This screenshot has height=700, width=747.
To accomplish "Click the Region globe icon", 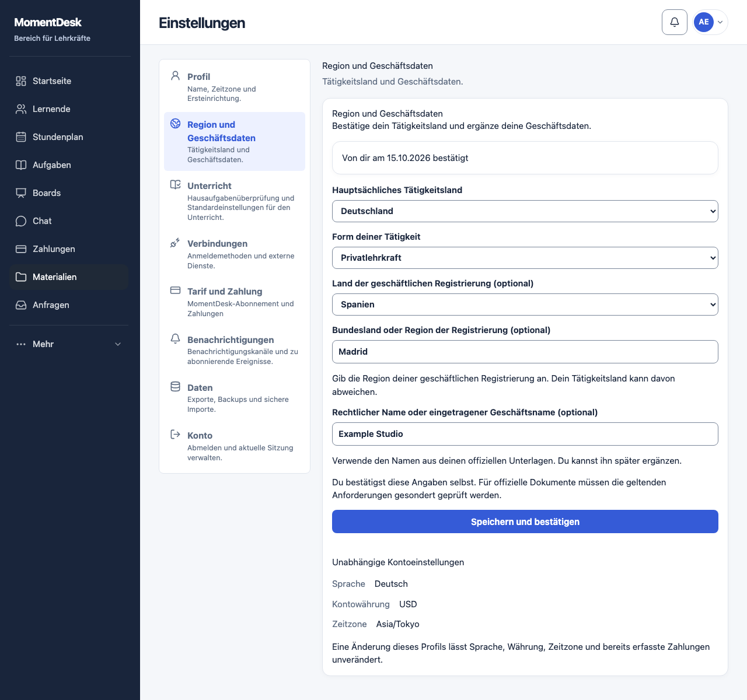I will [x=175, y=124].
